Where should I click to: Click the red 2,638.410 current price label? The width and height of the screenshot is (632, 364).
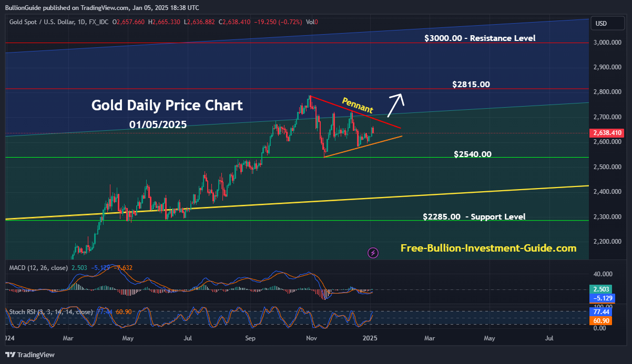coord(608,133)
